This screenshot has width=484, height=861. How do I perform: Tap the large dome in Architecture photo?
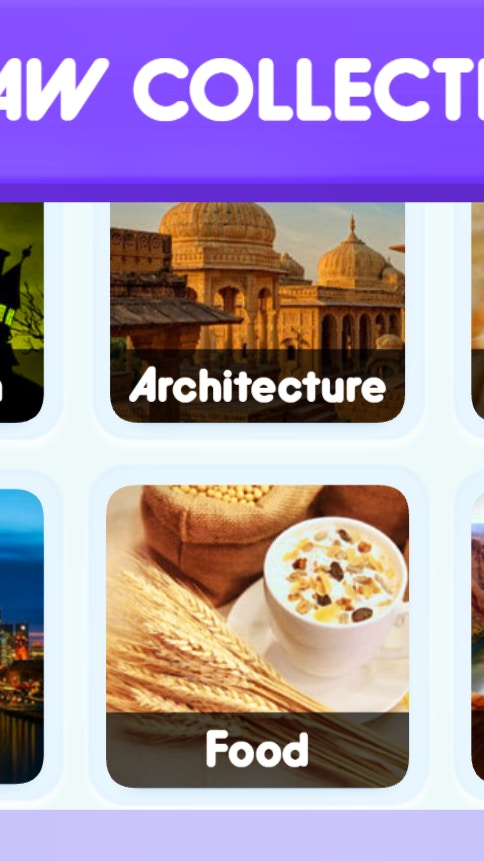point(218,233)
